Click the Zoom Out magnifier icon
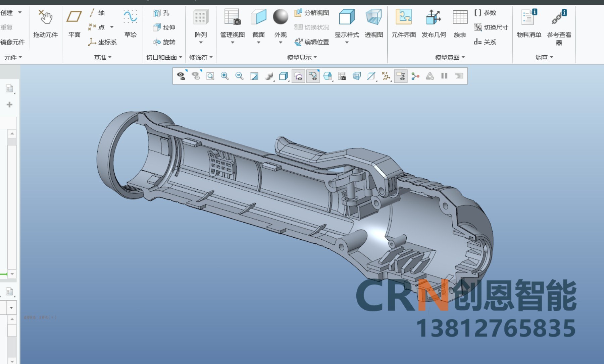Screen dimensions: 604x364 coord(239,76)
